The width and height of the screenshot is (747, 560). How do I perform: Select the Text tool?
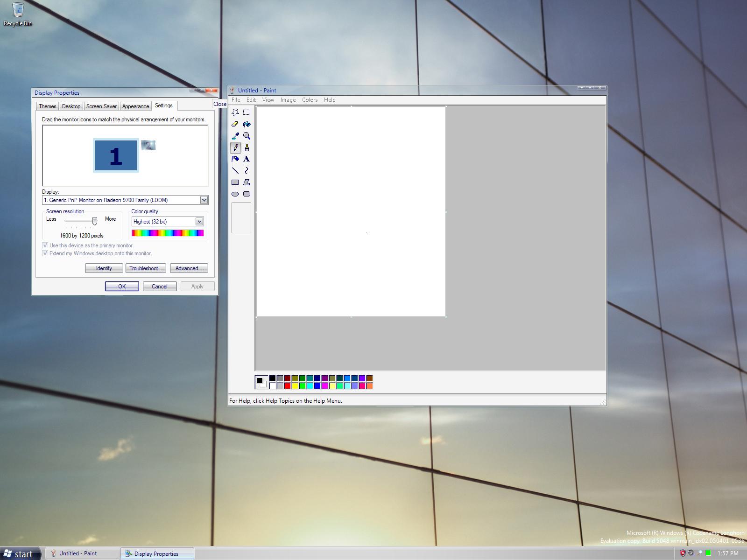click(x=247, y=159)
